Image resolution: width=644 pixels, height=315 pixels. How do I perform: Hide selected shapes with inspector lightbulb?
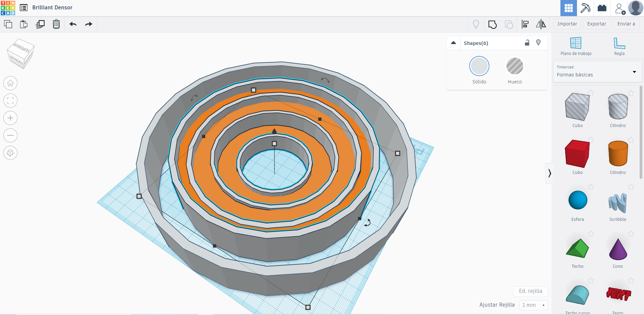pyautogui.click(x=538, y=43)
